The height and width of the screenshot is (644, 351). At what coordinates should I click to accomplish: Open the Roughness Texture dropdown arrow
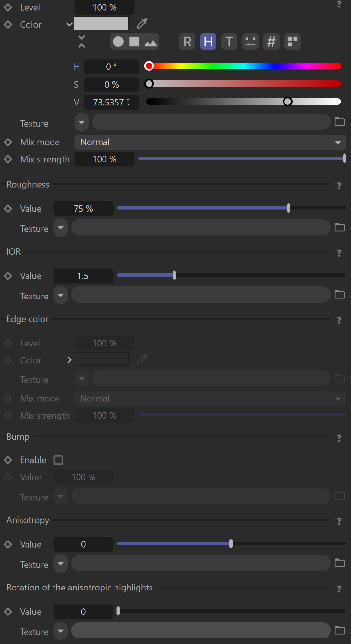coord(61,228)
